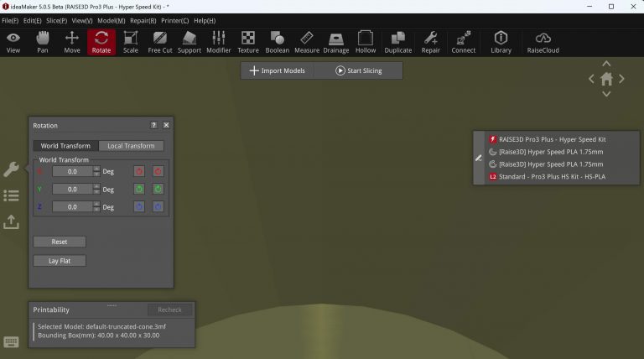
Task: Click the Lay Flat button
Action: click(x=59, y=261)
